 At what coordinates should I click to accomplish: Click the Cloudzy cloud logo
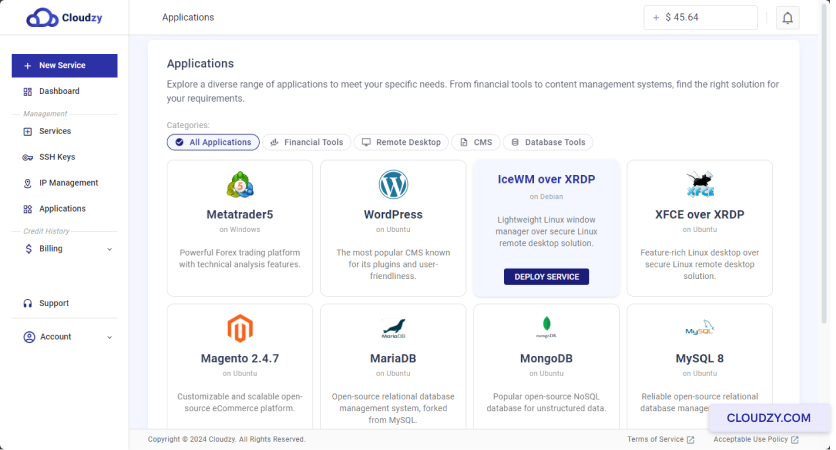click(42, 18)
